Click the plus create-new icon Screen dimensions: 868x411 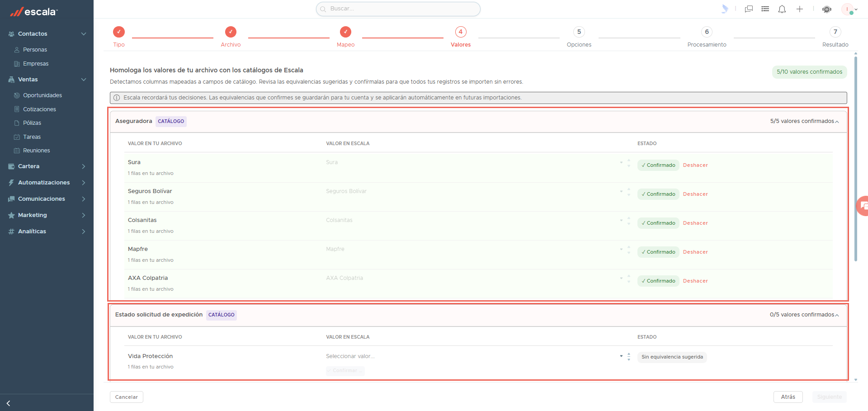[x=800, y=9]
